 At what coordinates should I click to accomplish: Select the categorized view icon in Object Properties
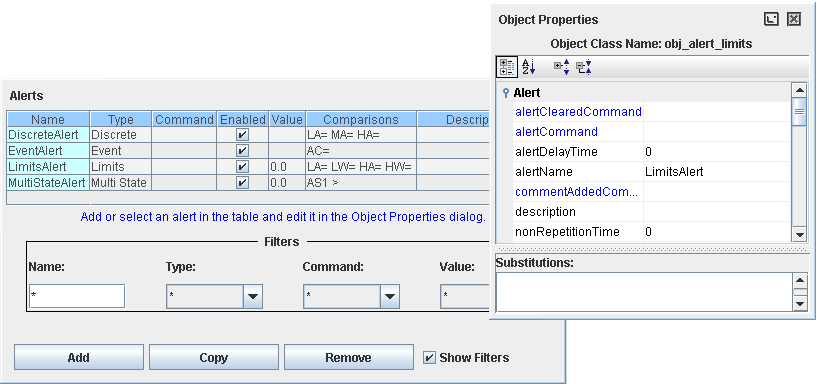point(507,67)
